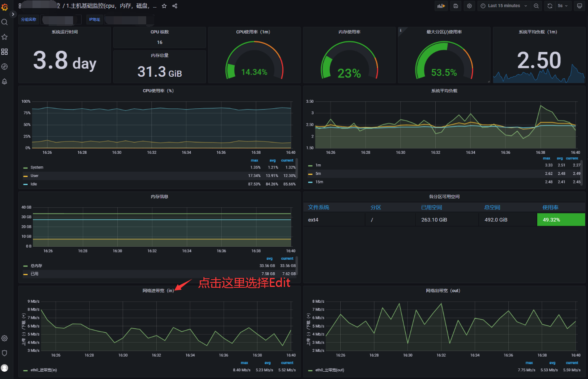This screenshot has height=379, width=588.
Task: Cycle view mode with monitor icon
Action: [579, 6]
